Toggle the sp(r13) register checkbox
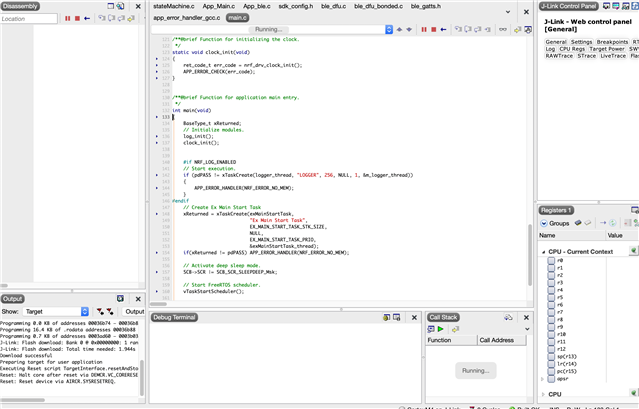This screenshot has width=639, height=409. point(551,356)
